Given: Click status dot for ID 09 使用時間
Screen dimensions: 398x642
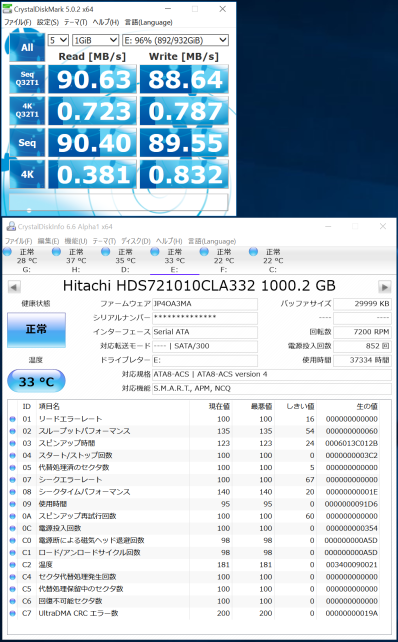Looking at the screenshot, I should [12, 504].
